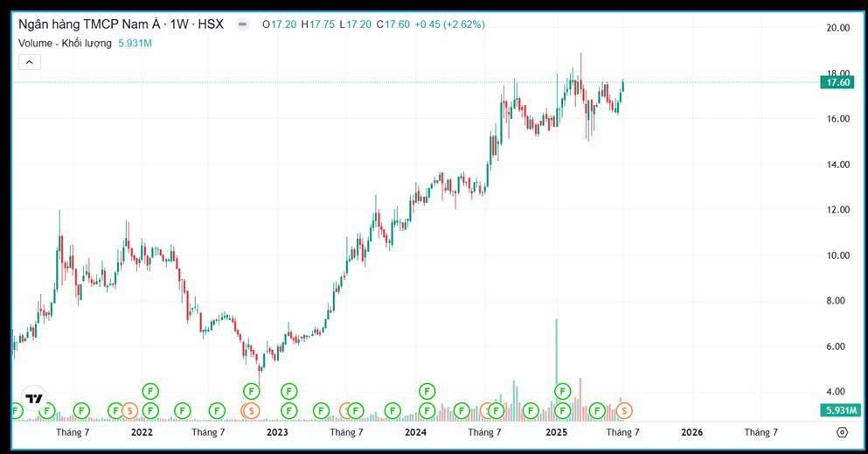Image resolution: width=868 pixels, height=454 pixels.
Task: Click 12.00 on the price scale
Action: (x=837, y=210)
